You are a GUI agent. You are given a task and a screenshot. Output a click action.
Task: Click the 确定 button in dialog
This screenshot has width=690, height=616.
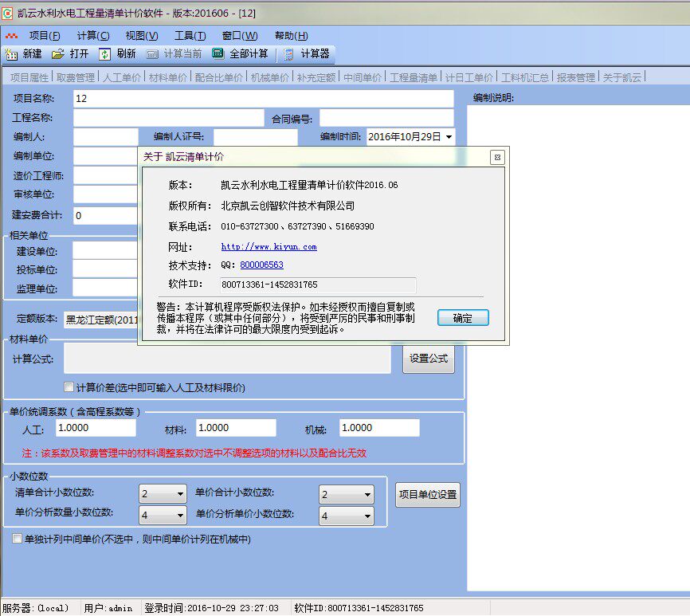pos(463,318)
